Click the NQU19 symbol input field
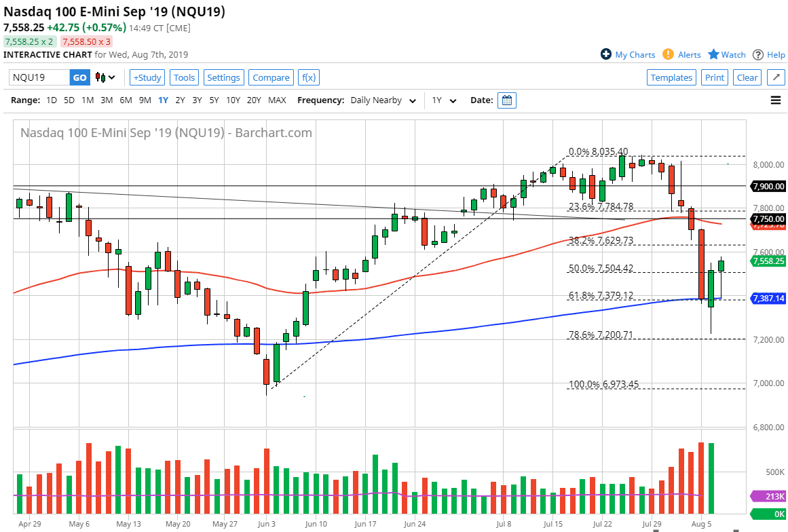788x532 pixels. point(37,77)
